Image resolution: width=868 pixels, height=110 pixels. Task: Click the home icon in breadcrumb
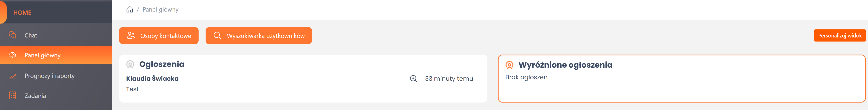click(129, 9)
